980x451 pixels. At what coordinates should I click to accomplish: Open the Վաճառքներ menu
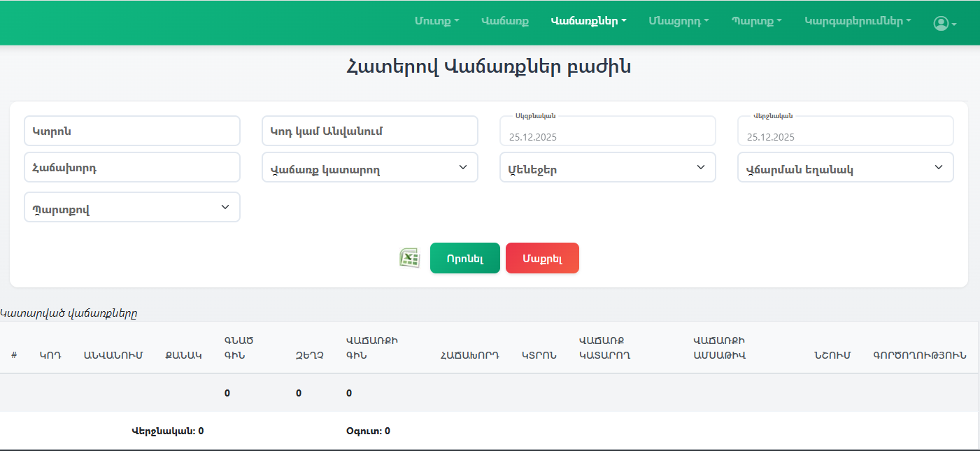coord(588,21)
